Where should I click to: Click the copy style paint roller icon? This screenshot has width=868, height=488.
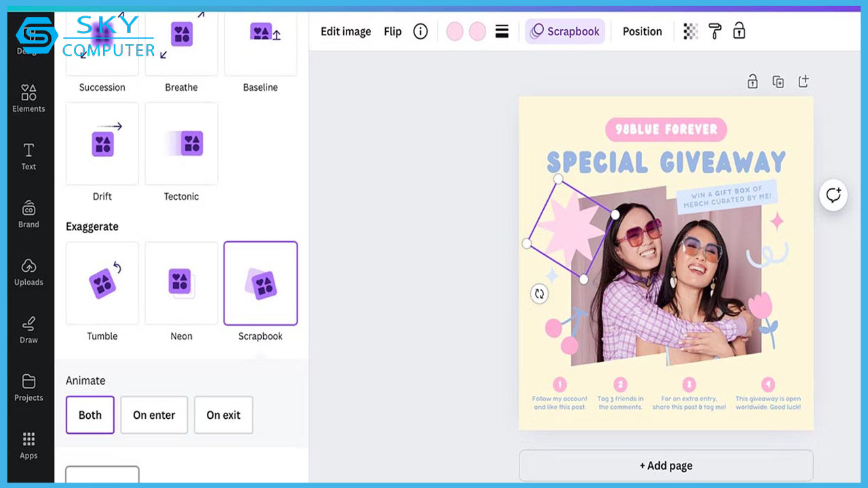[x=715, y=31]
